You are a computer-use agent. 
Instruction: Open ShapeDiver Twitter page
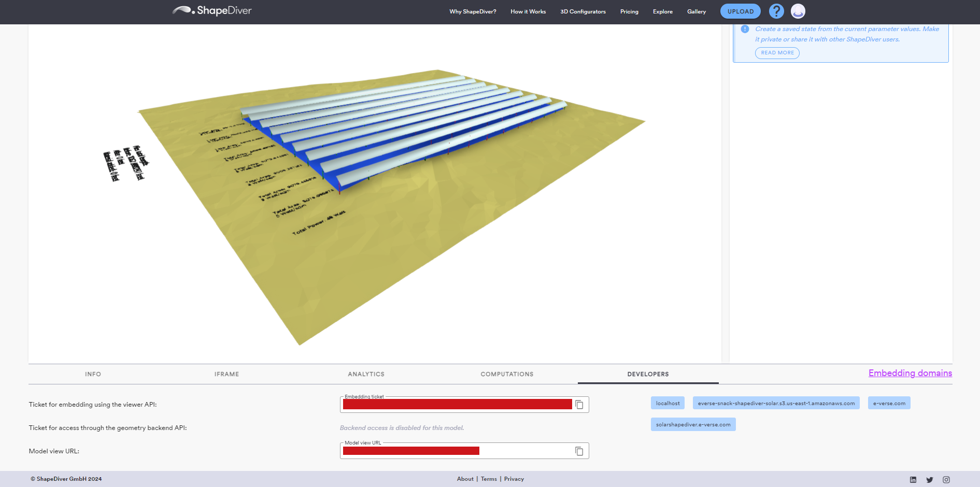pyautogui.click(x=930, y=480)
